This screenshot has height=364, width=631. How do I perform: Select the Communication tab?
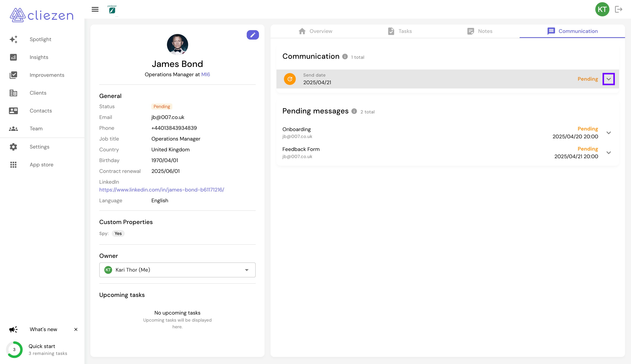tap(572, 31)
